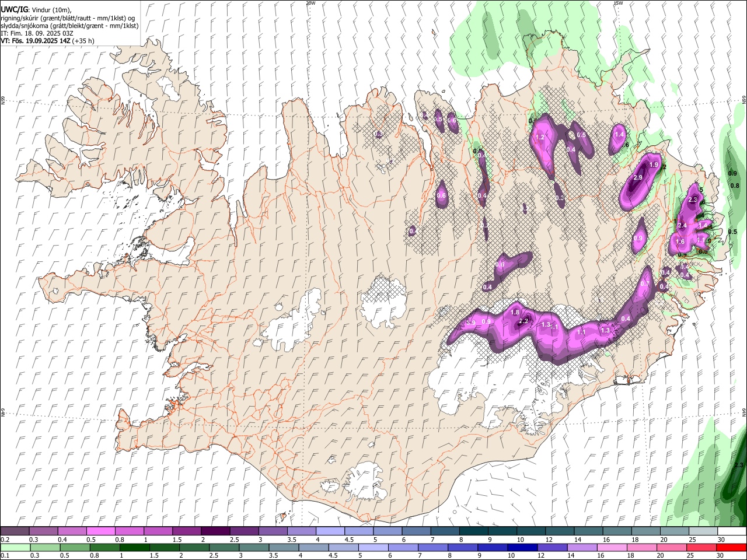Click the '2.9' snowfall value on the map

[638, 177]
